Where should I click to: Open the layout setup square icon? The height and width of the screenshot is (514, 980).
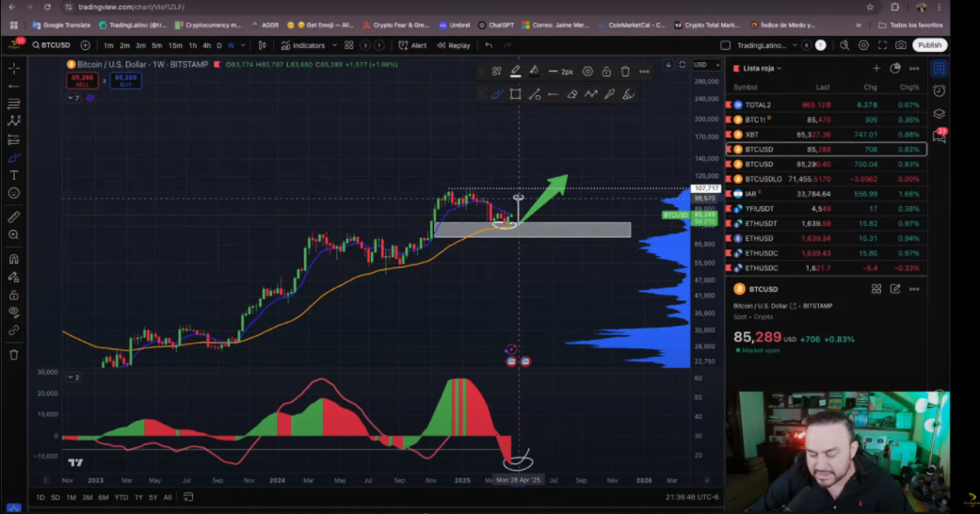tap(725, 45)
